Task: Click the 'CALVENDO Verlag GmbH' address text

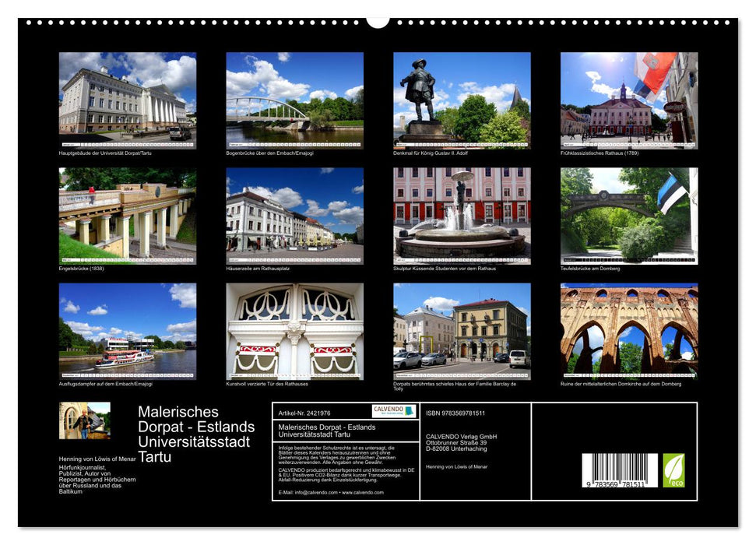Action: [461, 443]
